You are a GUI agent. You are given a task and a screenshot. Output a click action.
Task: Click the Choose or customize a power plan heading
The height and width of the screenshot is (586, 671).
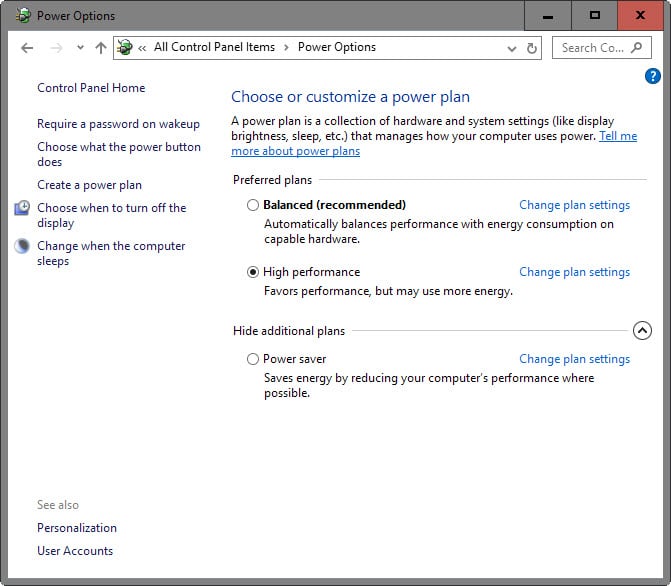pos(350,97)
